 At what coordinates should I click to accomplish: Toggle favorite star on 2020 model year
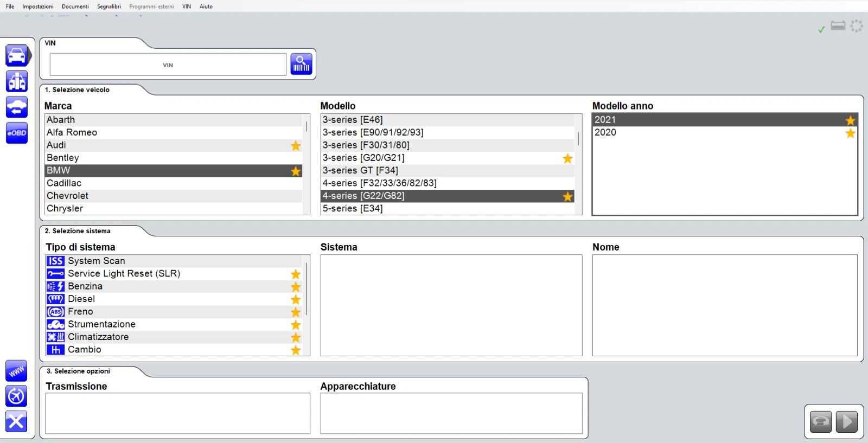pyautogui.click(x=850, y=133)
